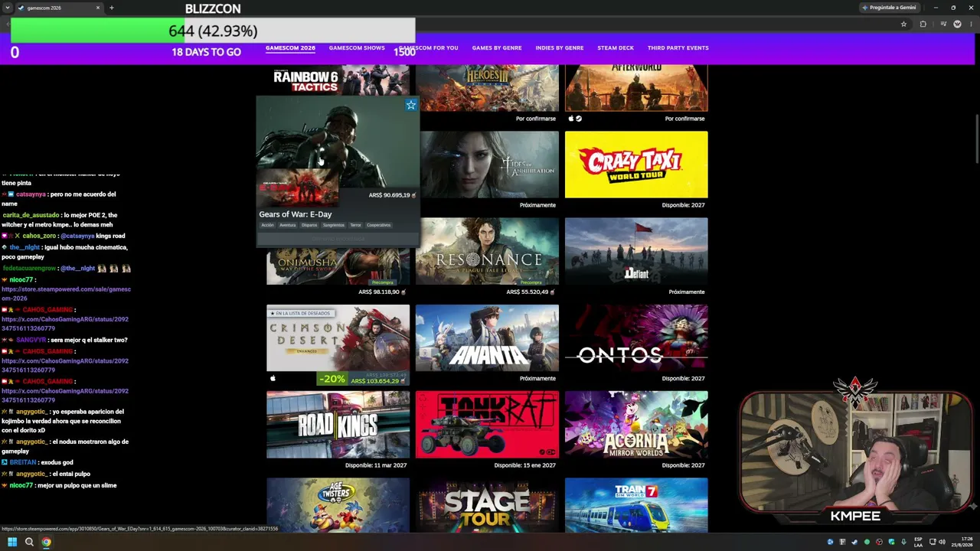The width and height of the screenshot is (980, 551).
Task: Open the Heroes III game thumbnail
Action: coord(487,88)
